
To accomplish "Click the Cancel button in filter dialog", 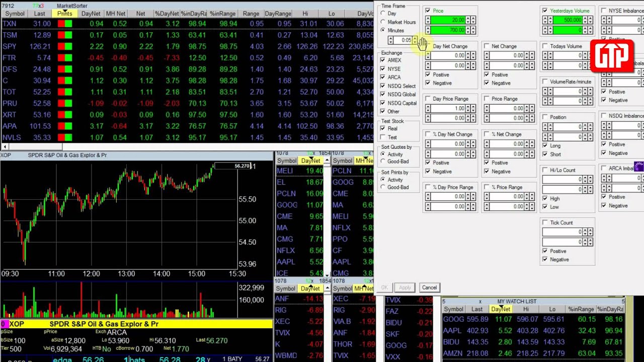I will pyautogui.click(x=429, y=288).
